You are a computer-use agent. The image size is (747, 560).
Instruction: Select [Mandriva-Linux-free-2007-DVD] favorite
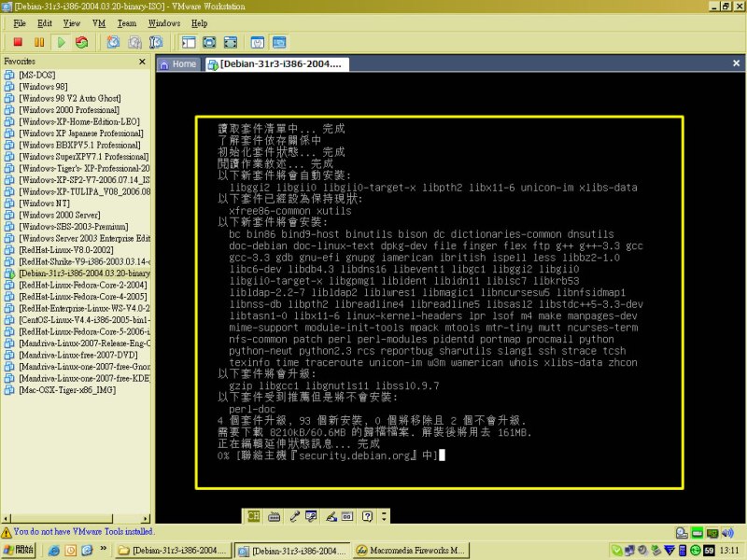(x=78, y=355)
